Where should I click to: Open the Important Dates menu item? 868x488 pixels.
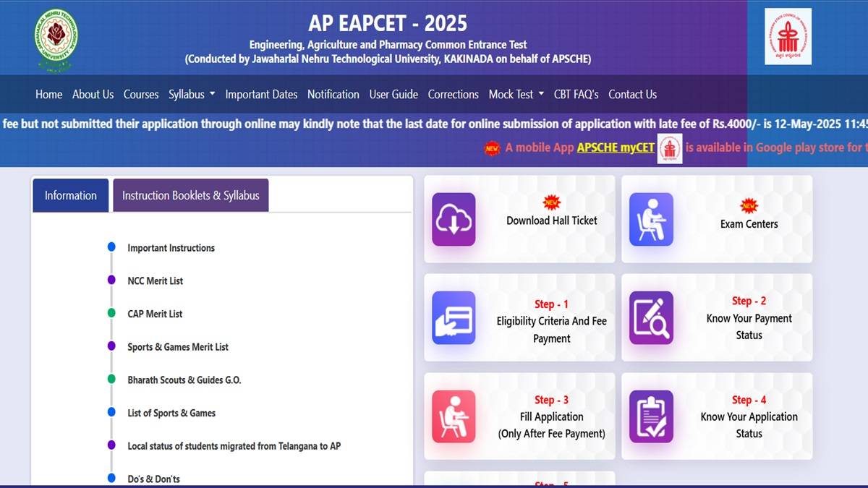(x=261, y=94)
